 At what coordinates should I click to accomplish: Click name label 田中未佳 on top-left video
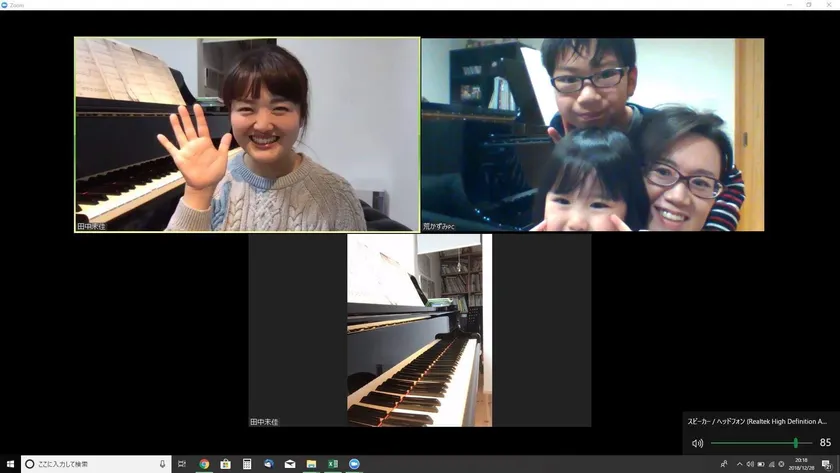point(91,227)
